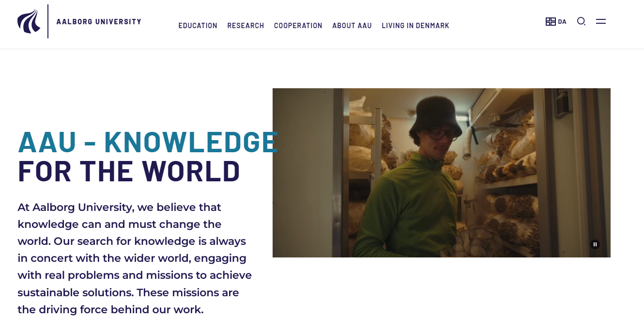Image resolution: width=644 pixels, height=320 pixels.
Task: Click the divider line beside the logo
Action: point(48,21)
